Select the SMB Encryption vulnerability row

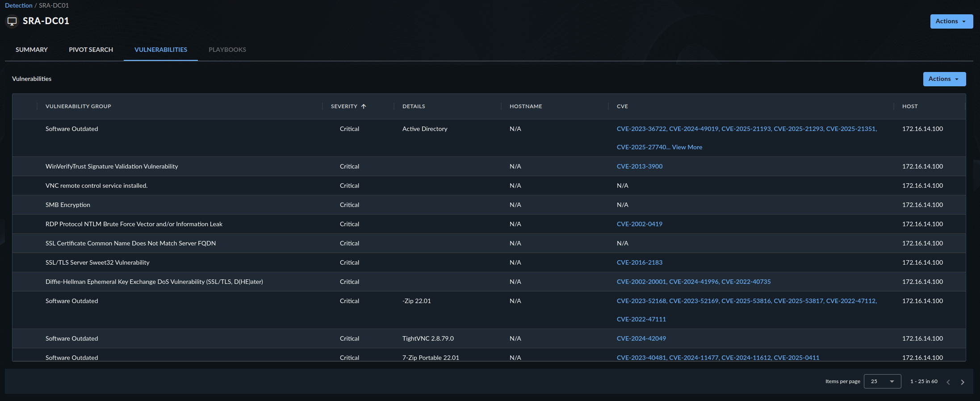point(68,205)
